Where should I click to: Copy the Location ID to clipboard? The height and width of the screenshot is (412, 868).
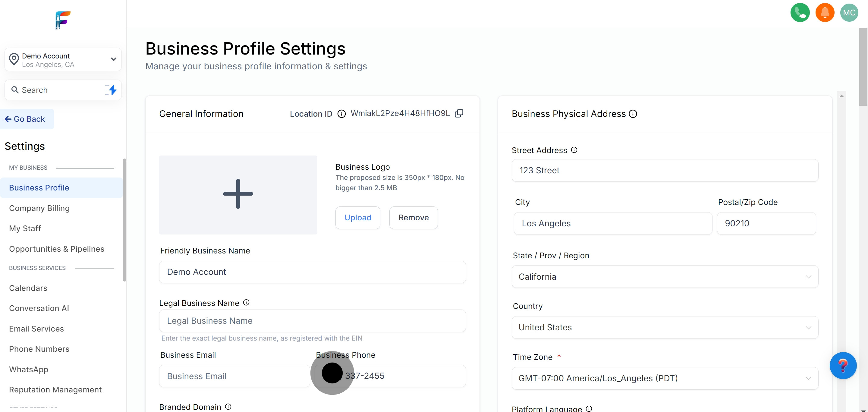459,114
